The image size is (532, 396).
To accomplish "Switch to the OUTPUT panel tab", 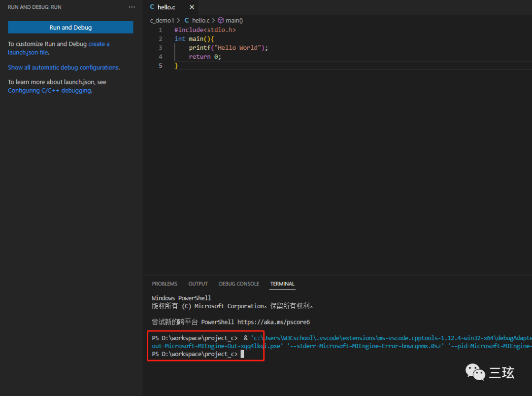I will pos(198,284).
